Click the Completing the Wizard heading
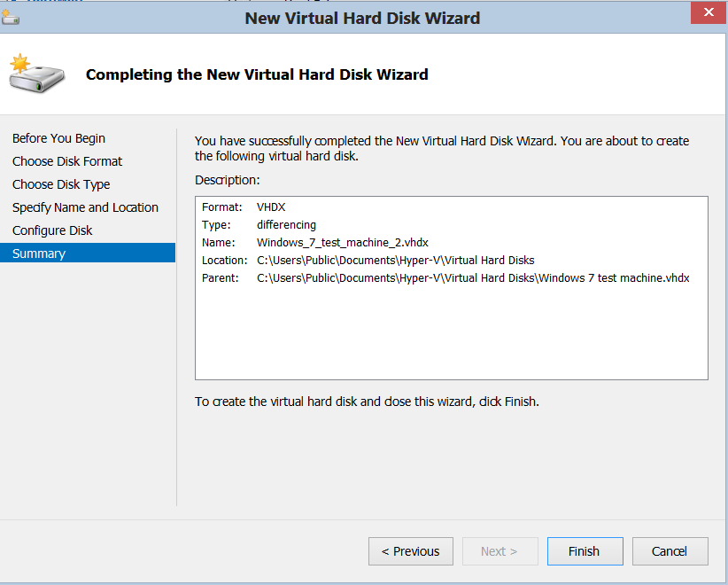 tap(256, 74)
